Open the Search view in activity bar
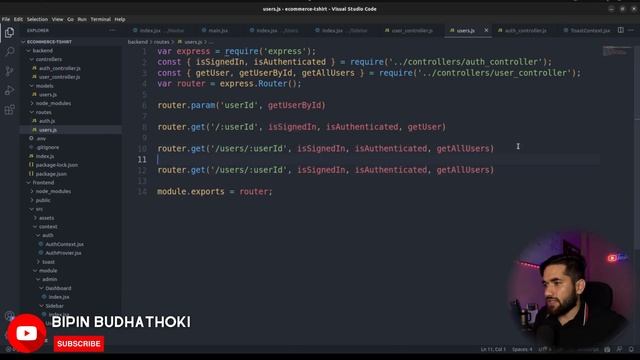 (9, 52)
